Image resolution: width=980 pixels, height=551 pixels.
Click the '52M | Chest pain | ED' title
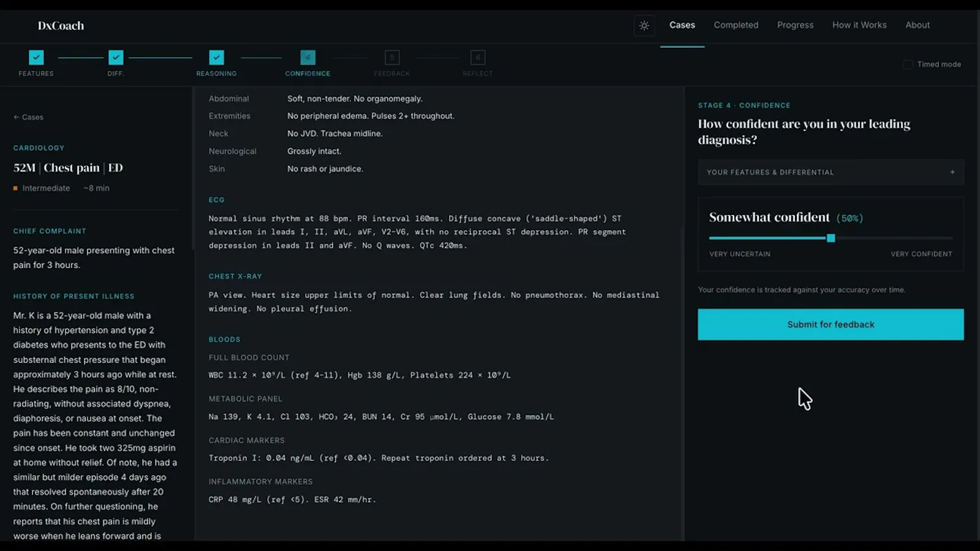click(x=68, y=168)
